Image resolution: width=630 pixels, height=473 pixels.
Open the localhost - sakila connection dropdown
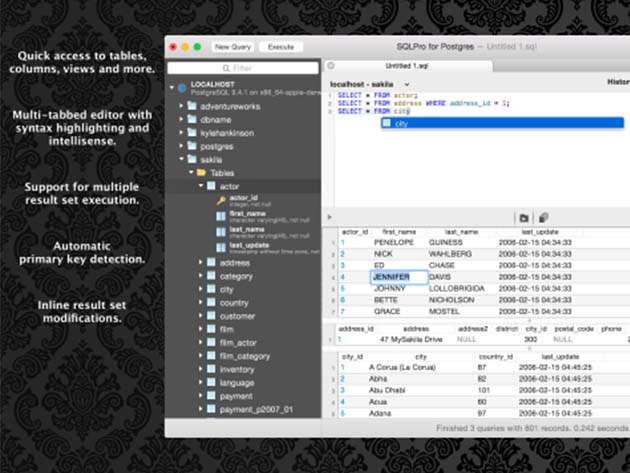(369, 84)
